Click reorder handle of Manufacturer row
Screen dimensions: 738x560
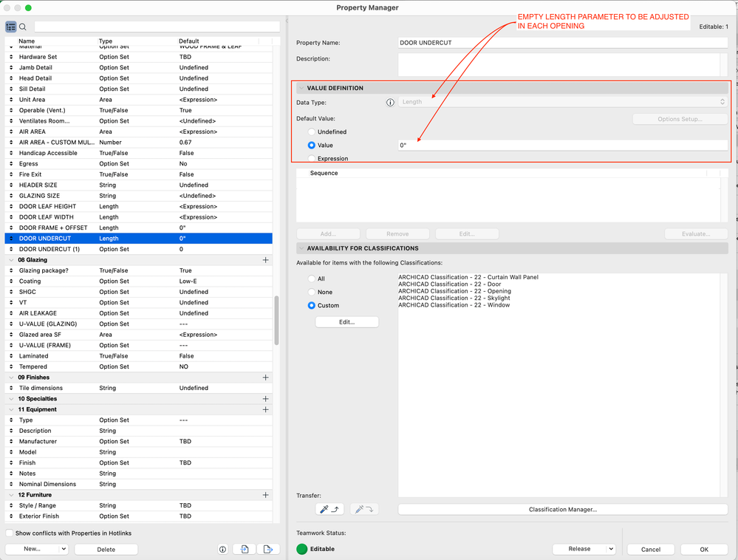click(x=11, y=441)
